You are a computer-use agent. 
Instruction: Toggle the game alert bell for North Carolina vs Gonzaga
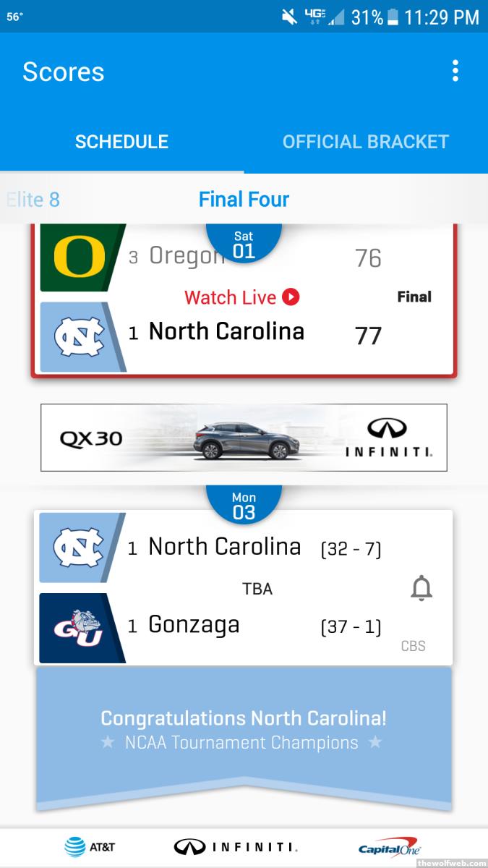coord(421,590)
